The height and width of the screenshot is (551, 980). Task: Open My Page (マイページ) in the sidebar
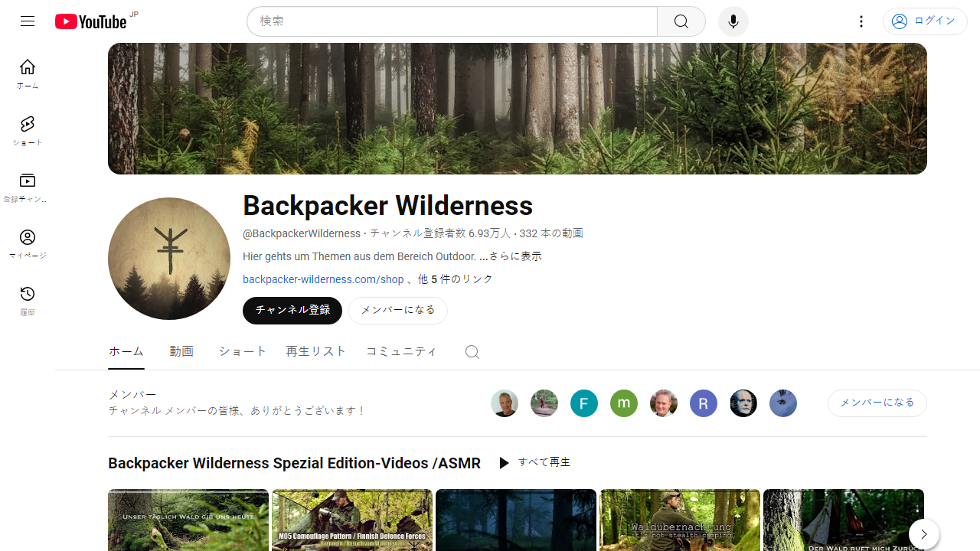28,244
